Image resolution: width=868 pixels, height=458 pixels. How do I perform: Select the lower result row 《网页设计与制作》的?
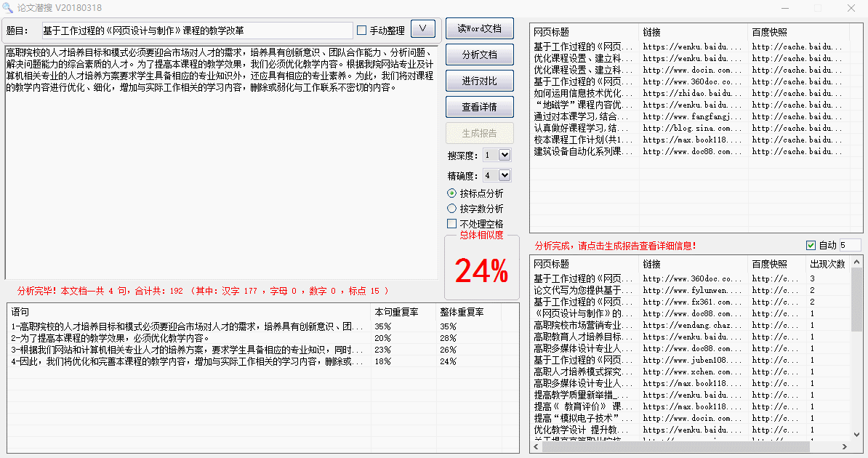click(x=691, y=313)
